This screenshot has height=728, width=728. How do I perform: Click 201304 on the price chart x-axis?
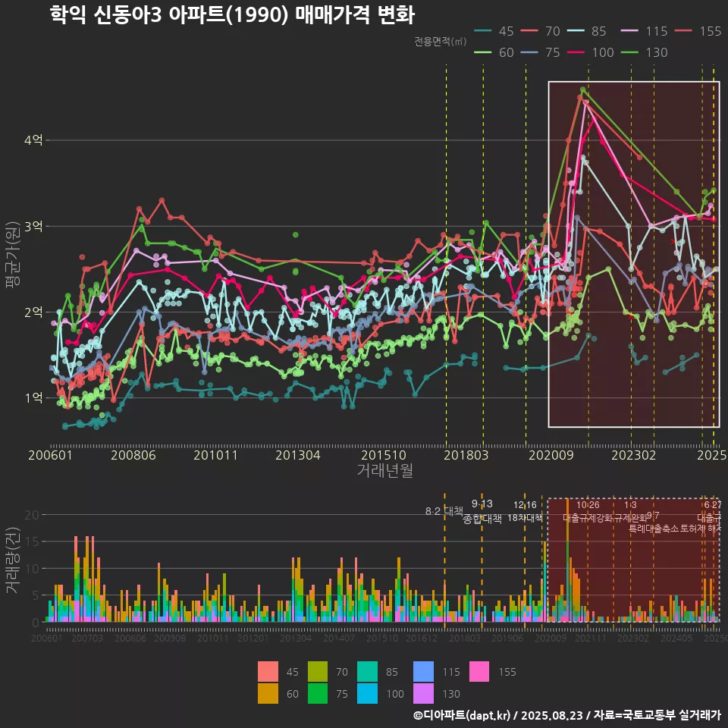tap(298, 455)
